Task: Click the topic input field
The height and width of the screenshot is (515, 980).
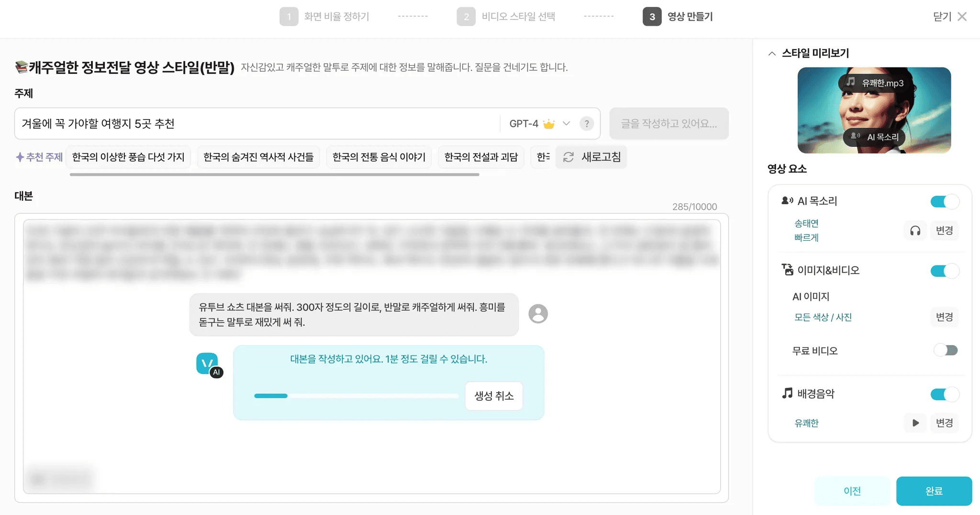Action: (x=239, y=123)
